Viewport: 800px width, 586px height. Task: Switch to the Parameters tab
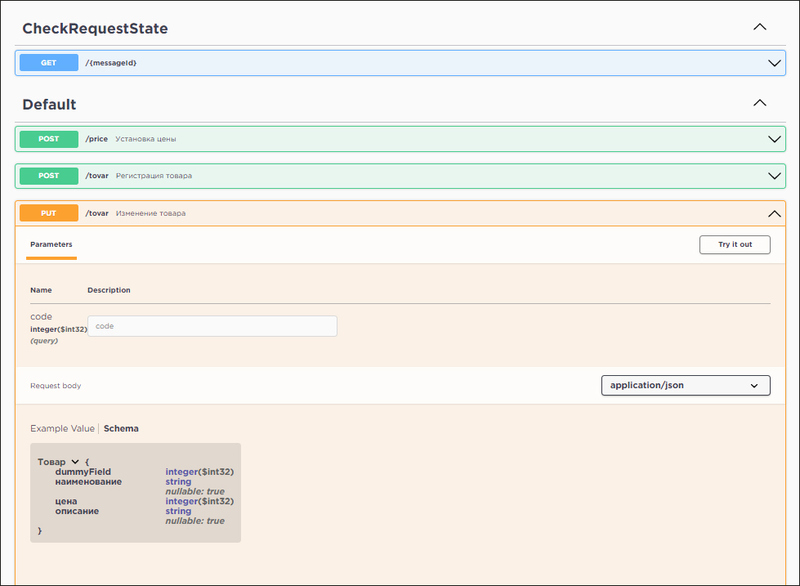coord(51,244)
